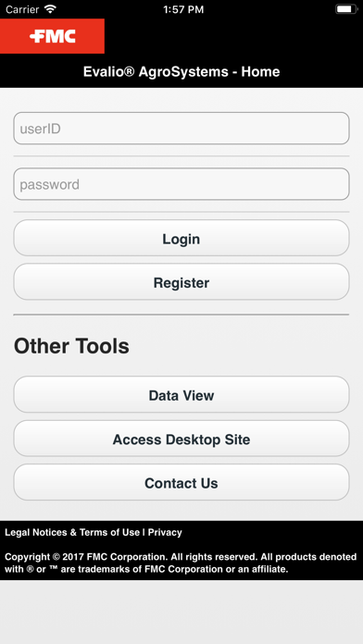This screenshot has width=363, height=644.
Task: Tap the 1:57 PM clock
Action: 183,9
